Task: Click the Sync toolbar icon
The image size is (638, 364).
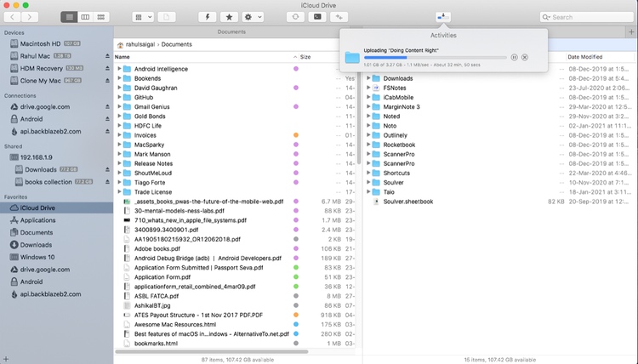Action: tap(294, 16)
